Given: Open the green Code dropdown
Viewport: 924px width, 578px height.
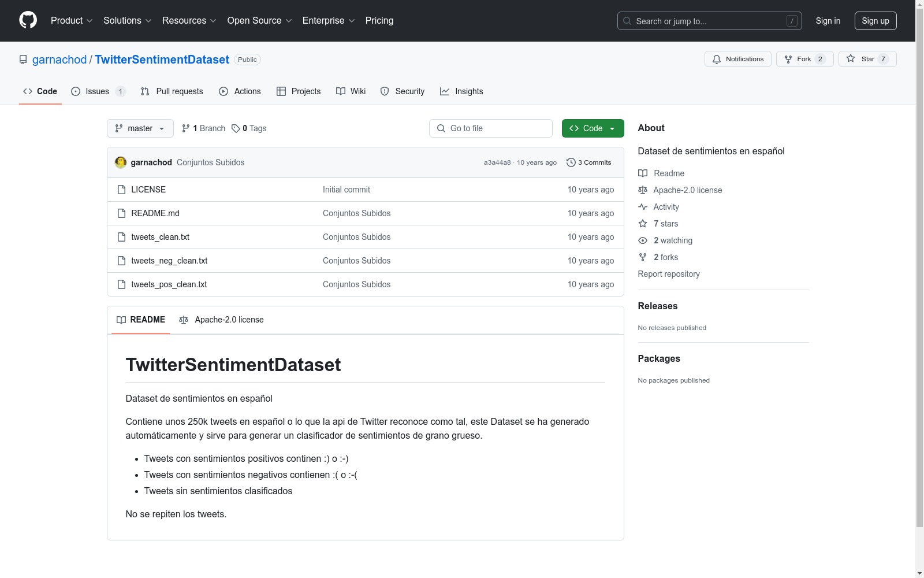Looking at the screenshot, I should 593,128.
